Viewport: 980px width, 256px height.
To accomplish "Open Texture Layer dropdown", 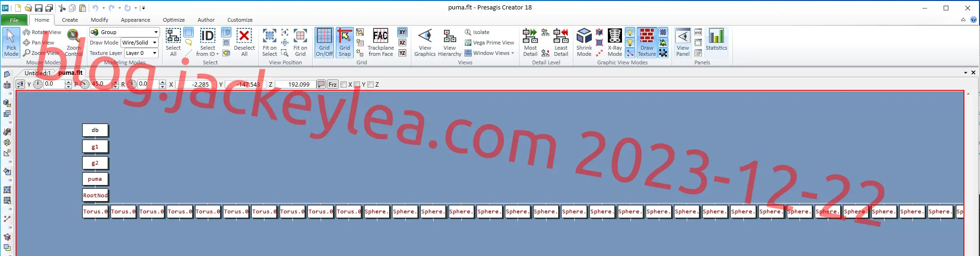I will (154, 53).
